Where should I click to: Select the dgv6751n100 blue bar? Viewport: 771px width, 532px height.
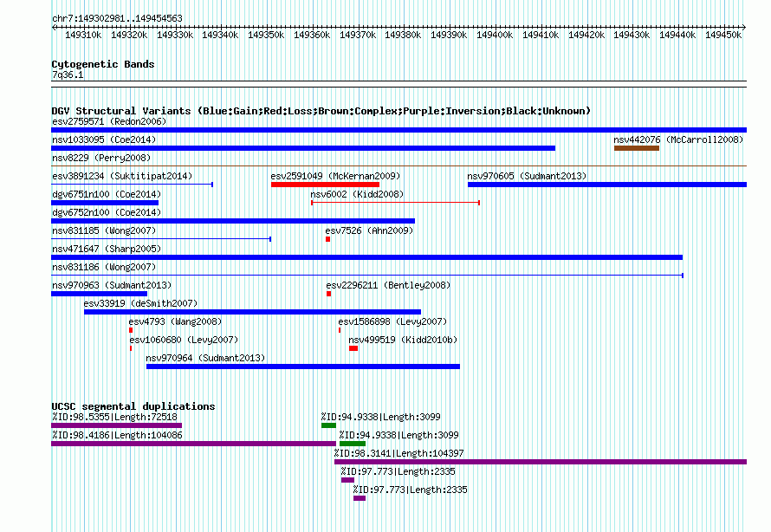click(105, 203)
